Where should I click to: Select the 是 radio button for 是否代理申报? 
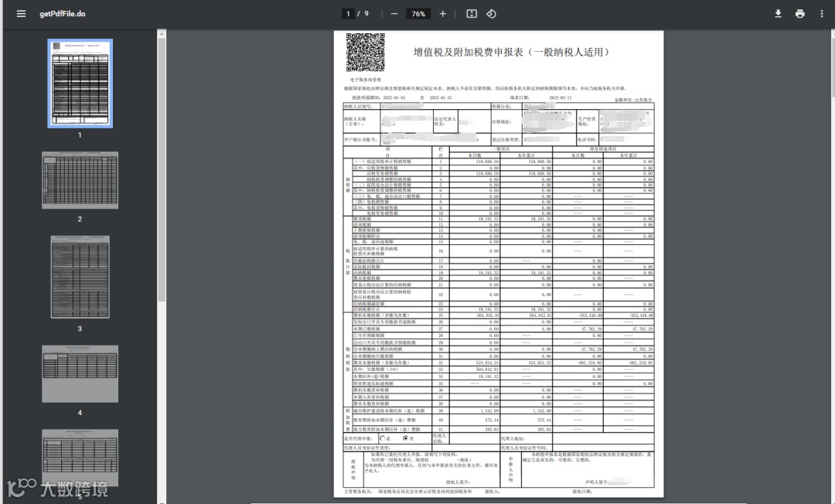point(383,438)
